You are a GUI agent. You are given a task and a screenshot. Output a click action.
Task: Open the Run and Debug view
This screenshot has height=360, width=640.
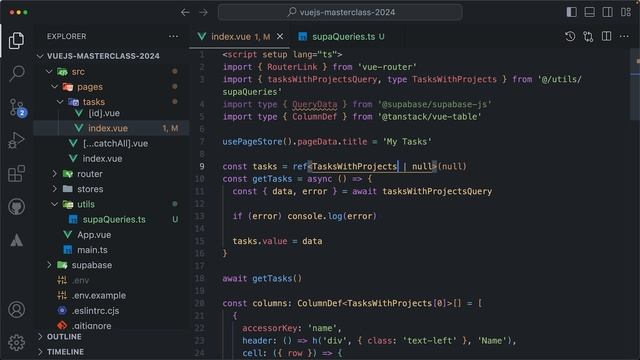click(x=16, y=141)
